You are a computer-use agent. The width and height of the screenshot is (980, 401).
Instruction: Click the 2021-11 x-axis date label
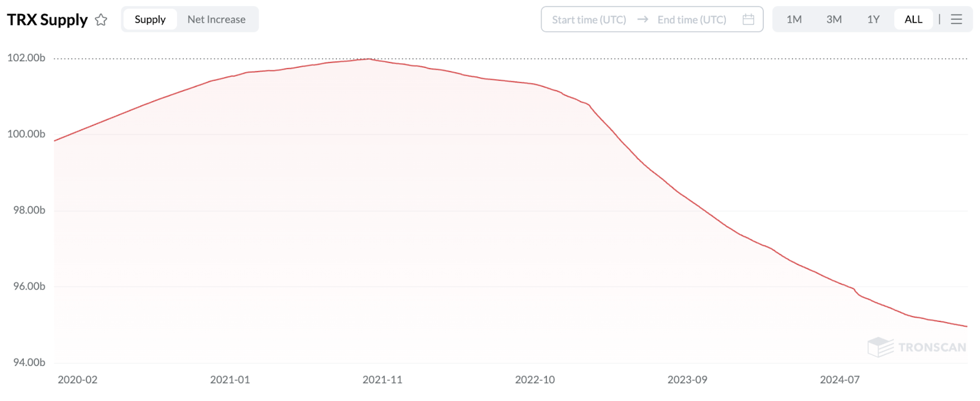382,380
